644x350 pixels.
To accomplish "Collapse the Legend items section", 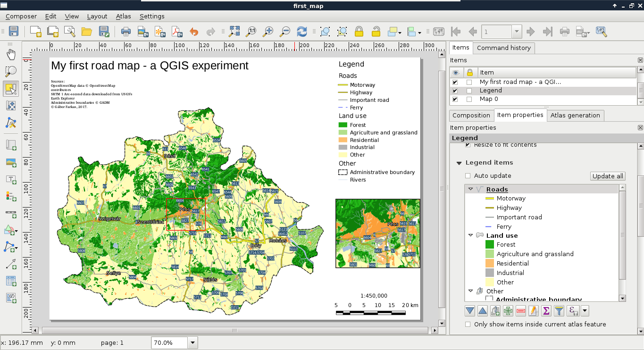I will (459, 163).
